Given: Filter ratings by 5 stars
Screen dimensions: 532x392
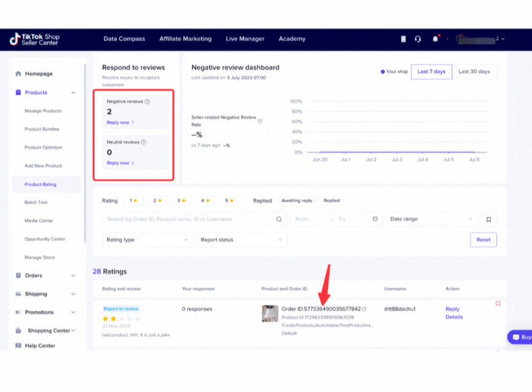Looking at the screenshot, I should (229, 201).
